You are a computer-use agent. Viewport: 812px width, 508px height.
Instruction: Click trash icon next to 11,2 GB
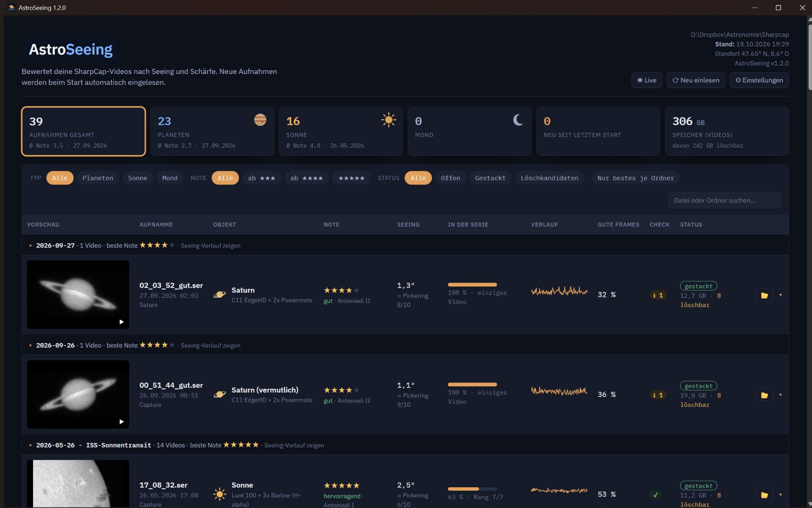tap(719, 495)
